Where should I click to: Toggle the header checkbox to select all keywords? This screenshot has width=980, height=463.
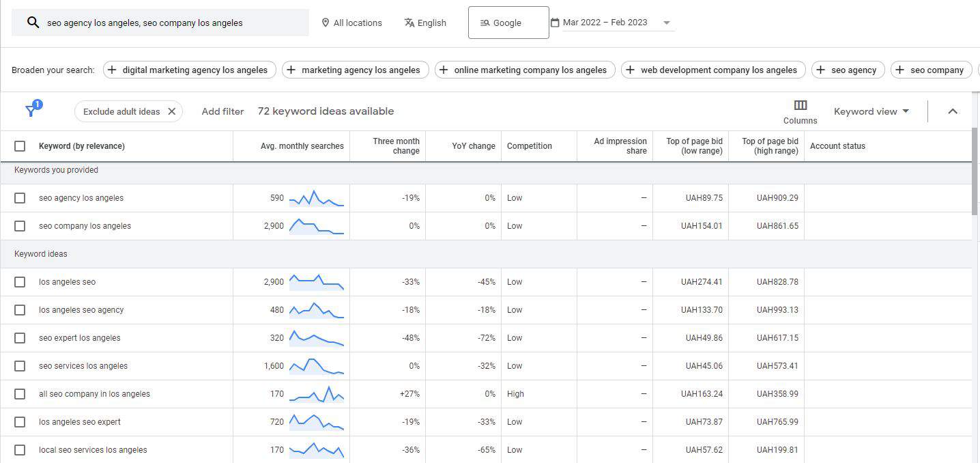coord(20,145)
